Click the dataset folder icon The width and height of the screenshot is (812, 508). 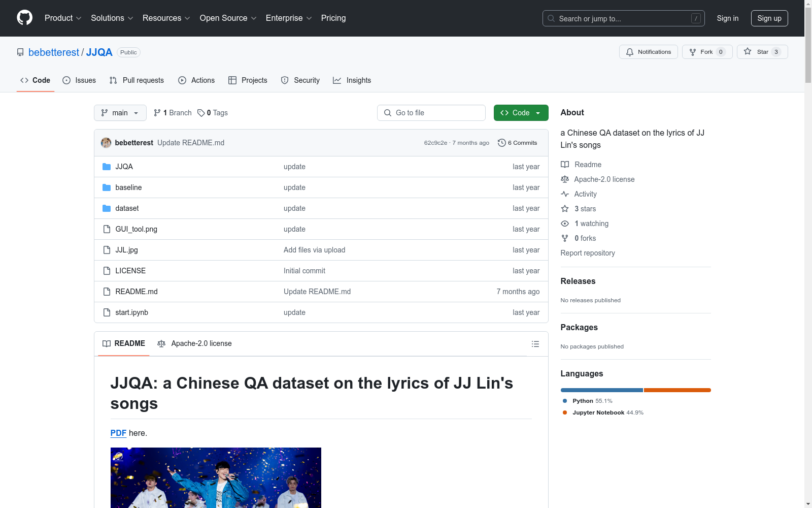click(107, 208)
